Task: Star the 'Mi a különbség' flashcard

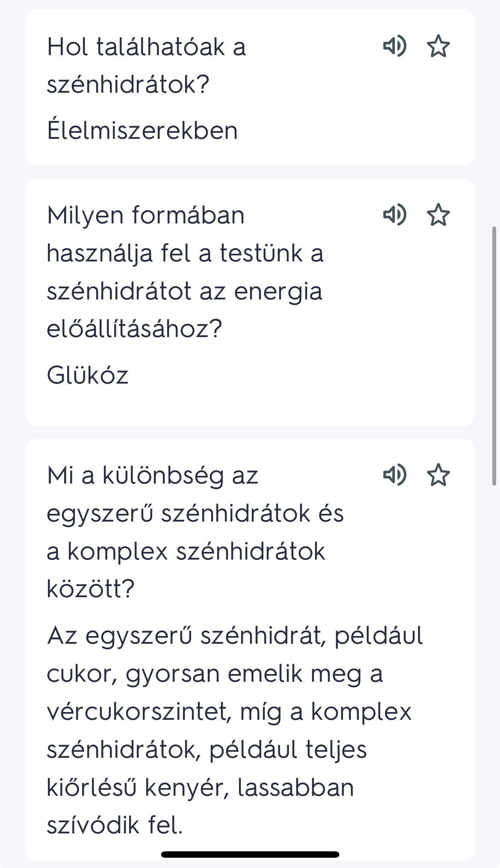Action: (438, 475)
